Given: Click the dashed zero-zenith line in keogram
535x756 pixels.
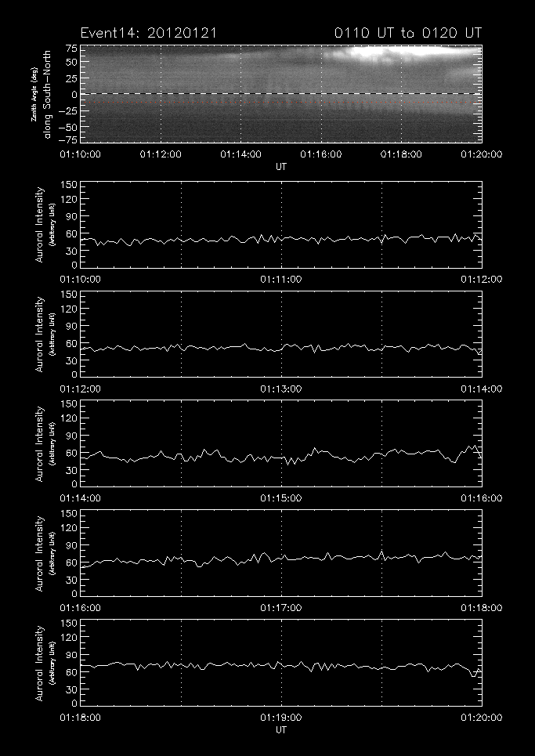Looking at the screenshot, I should tap(281, 93).
